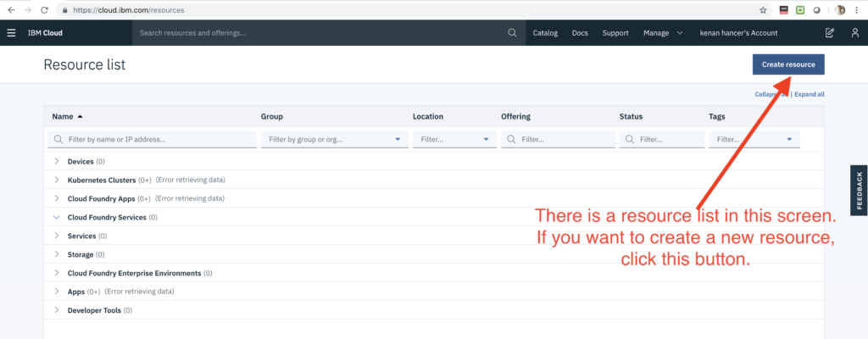This screenshot has height=339, width=868.
Task: Open the Group filter dropdown
Action: click(334, 140)
